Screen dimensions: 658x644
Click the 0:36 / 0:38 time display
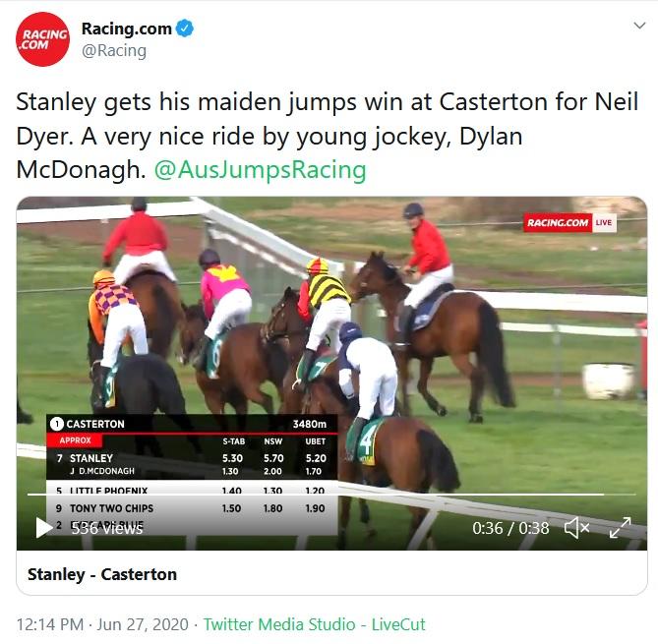click(510, 528)
